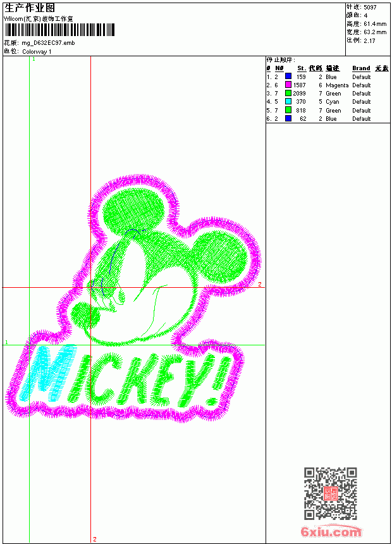Click the 'Brand' column header

(x=361, y=68)
